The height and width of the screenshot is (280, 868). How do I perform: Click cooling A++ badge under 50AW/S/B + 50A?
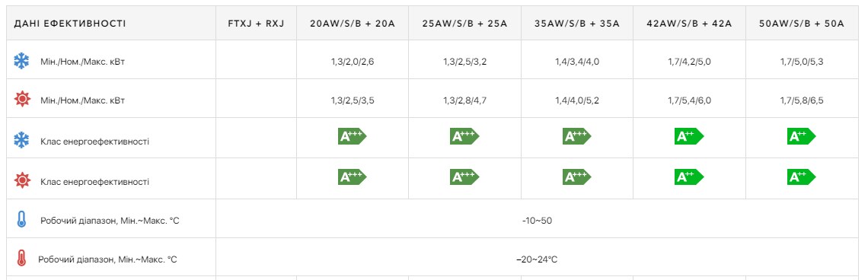pos(801,136)
